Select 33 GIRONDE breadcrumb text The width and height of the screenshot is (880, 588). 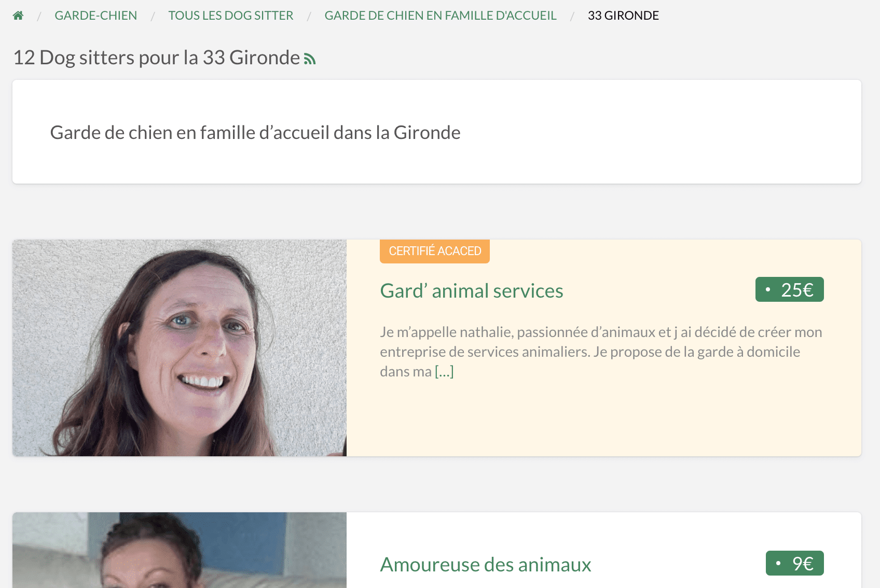(x=623, y=16)
